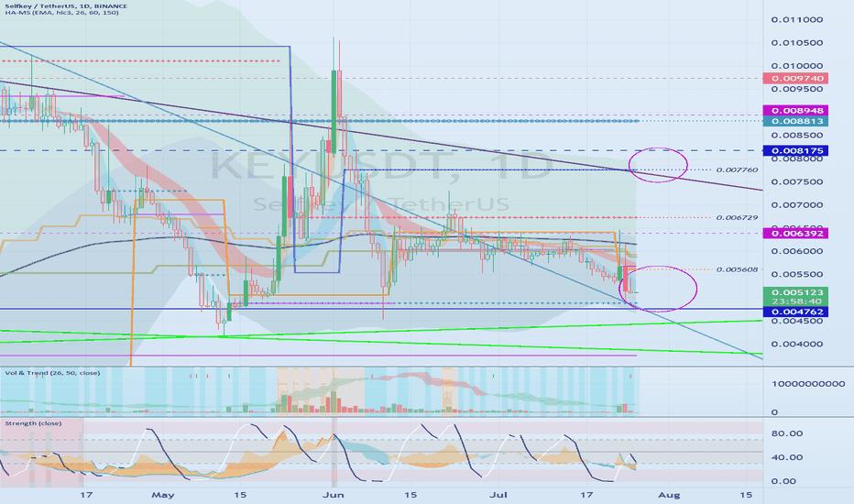Viewport: 854px width, 504px height.
Task: Click 0.007500 on the price axis
Action: tap(797, 182)
